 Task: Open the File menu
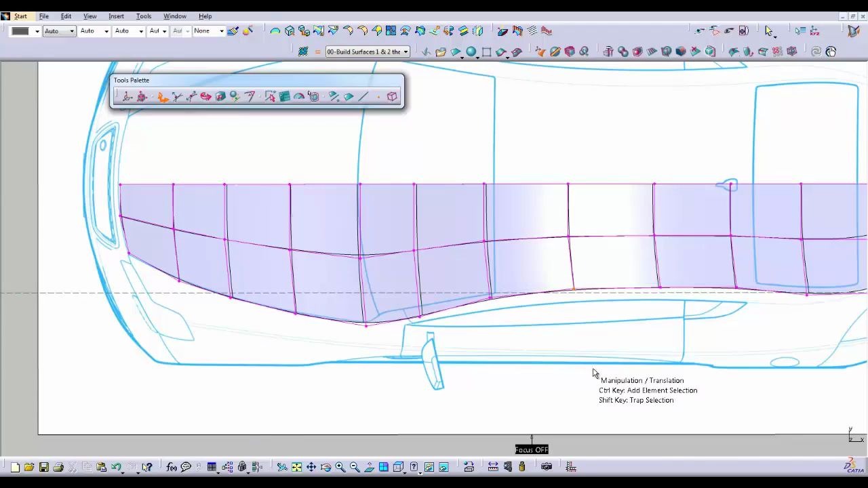(x=43, y=16)
